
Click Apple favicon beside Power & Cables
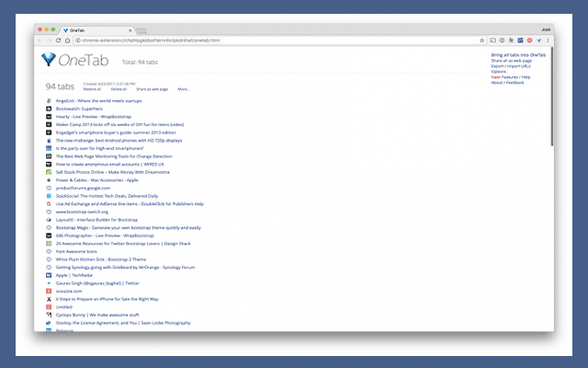point(49,180)
